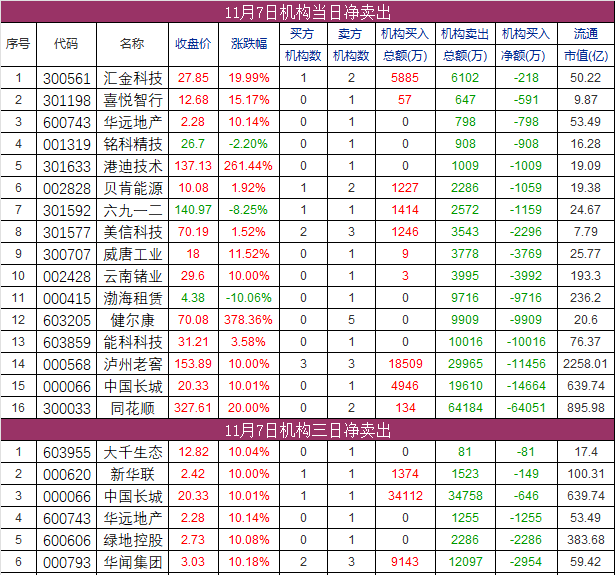
Task: Click stock name 六九一二
Action: tap(133, 211)
